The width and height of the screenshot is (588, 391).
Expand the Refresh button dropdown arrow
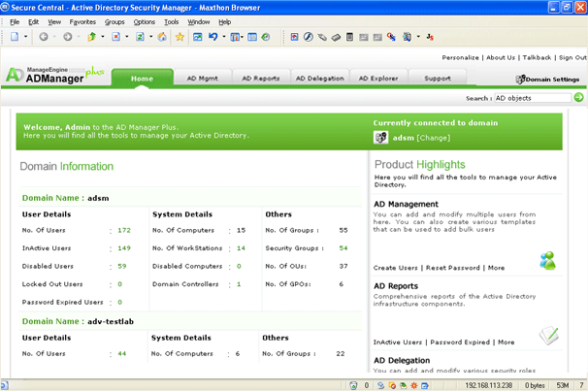tap(150, 37)
